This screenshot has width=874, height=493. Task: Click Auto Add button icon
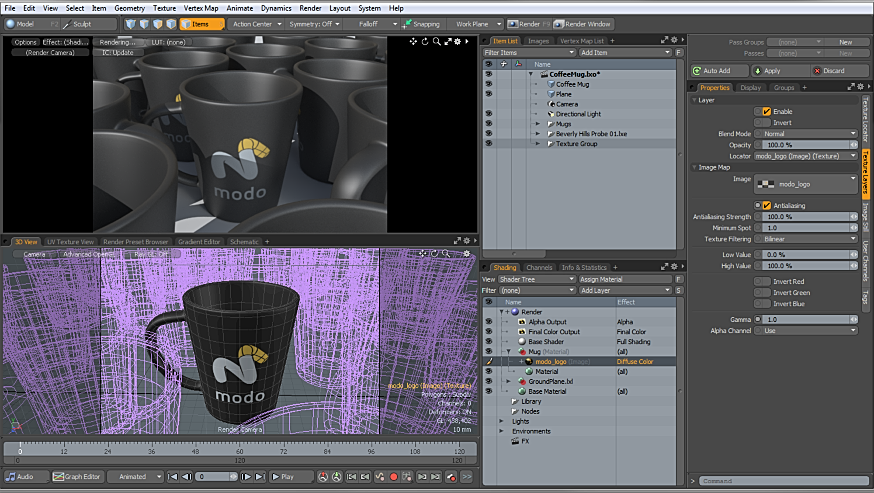[699, 71]
